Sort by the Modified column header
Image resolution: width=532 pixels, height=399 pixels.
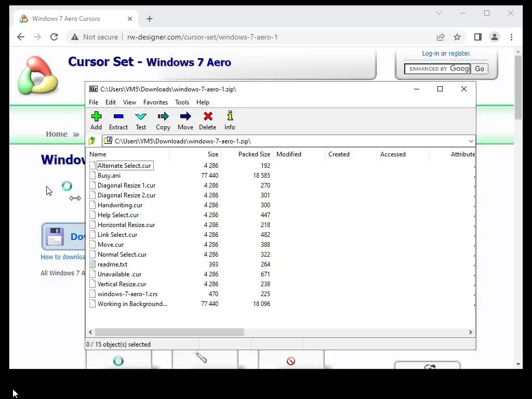coord(299,154)
